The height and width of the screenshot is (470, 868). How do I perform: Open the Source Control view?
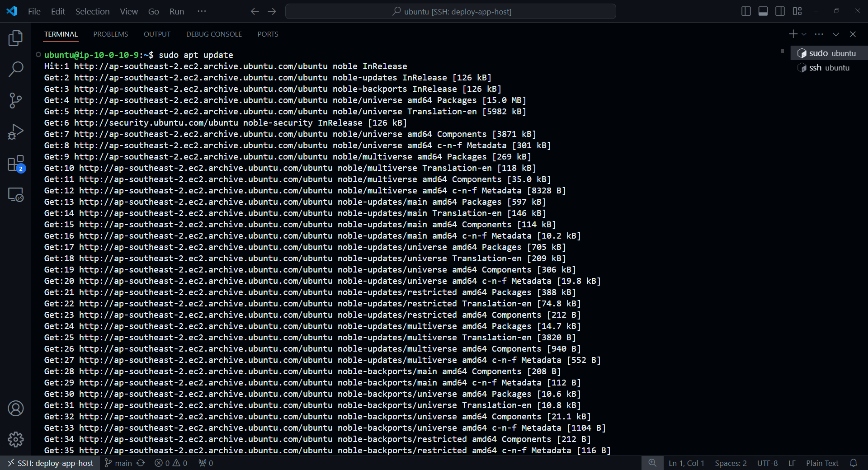[15, 100]
